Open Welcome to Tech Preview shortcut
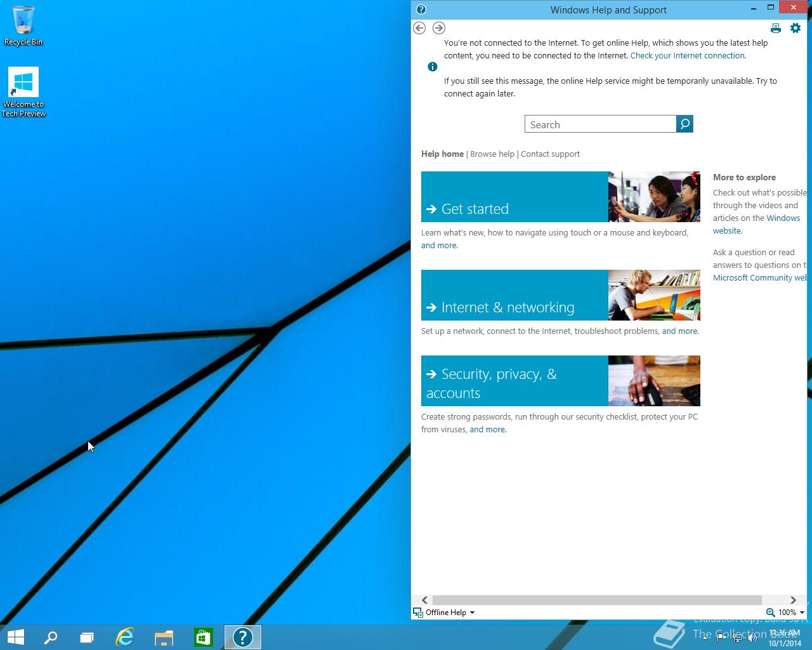The image size is (812, 650). [23, 93]
